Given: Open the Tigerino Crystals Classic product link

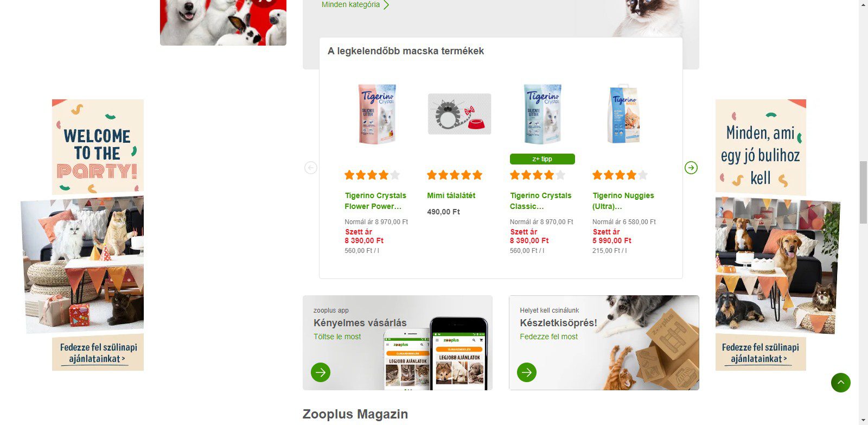Looking at the screenshot, I should point(541,201).
